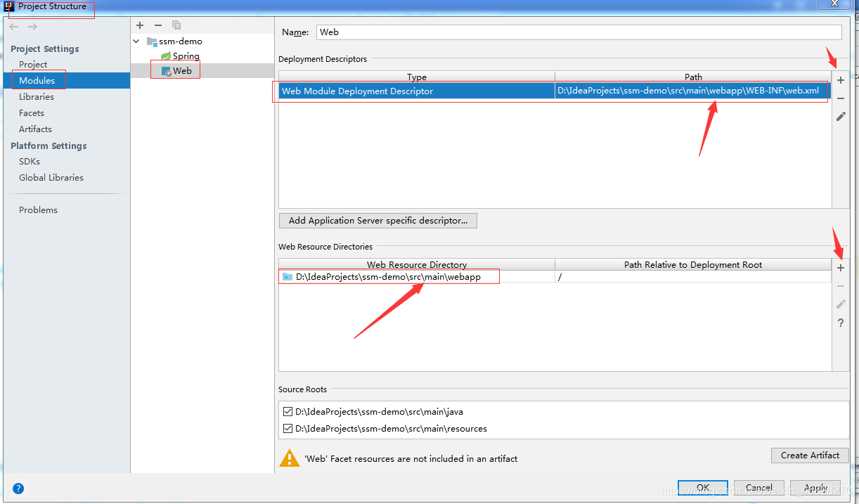This screenshot has width=859, height=504.
Task: Uncheck the src\main\resources source root
Action: click(288, 428)
